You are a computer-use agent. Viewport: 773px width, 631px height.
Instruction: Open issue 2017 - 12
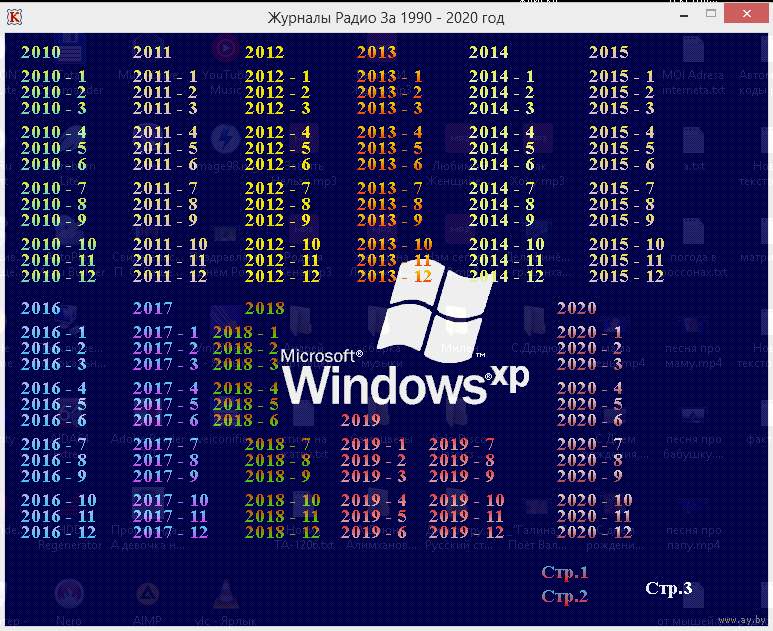tap(170, 532)
